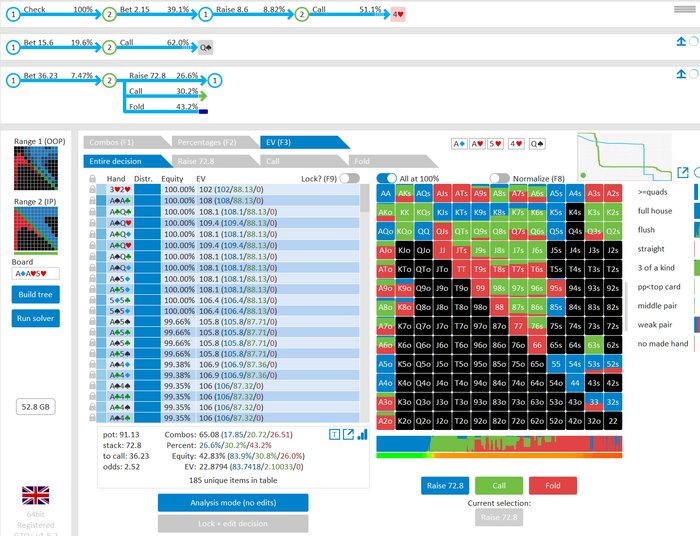Click red Fold button below matrix
700x536 pixels.
click(x=553, y=486)
